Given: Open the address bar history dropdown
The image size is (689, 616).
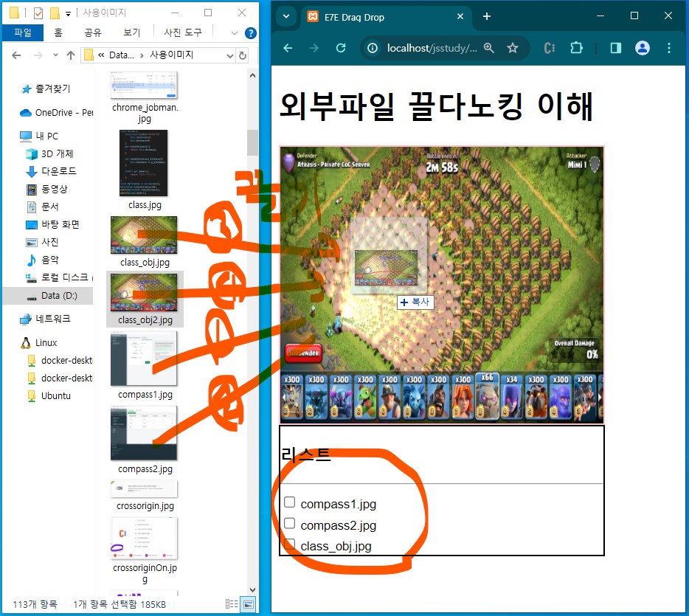Looking at the screenshot, I should tap(230, 56).
